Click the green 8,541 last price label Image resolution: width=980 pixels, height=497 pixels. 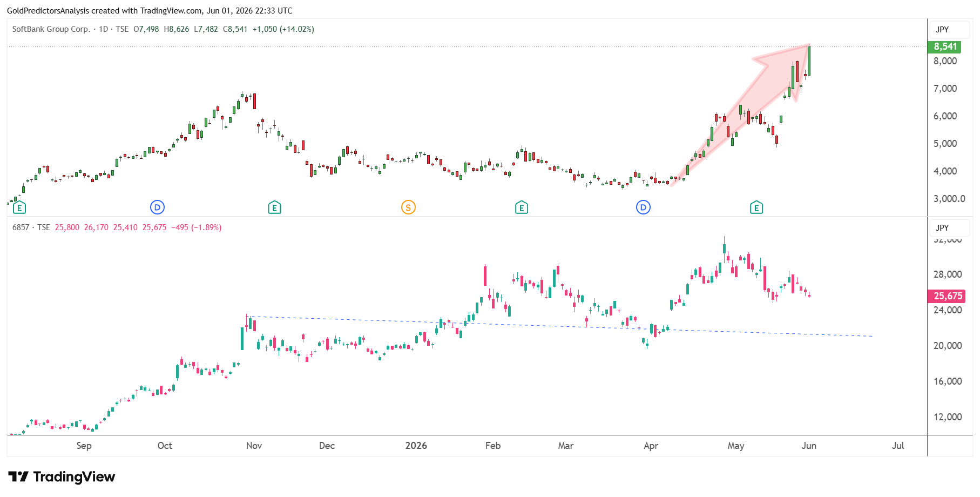pyautogui.click(x=945, y=47)
